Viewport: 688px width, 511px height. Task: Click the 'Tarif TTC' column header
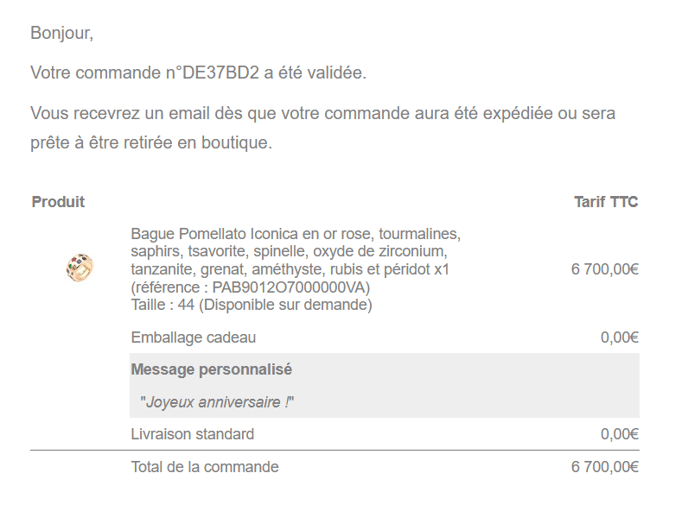[x=606, y=202]
